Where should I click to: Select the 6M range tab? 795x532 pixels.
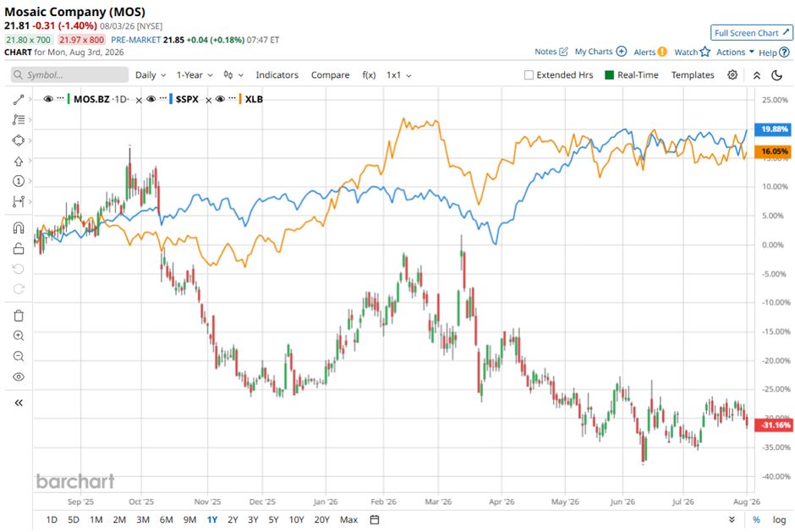point(167,519)
